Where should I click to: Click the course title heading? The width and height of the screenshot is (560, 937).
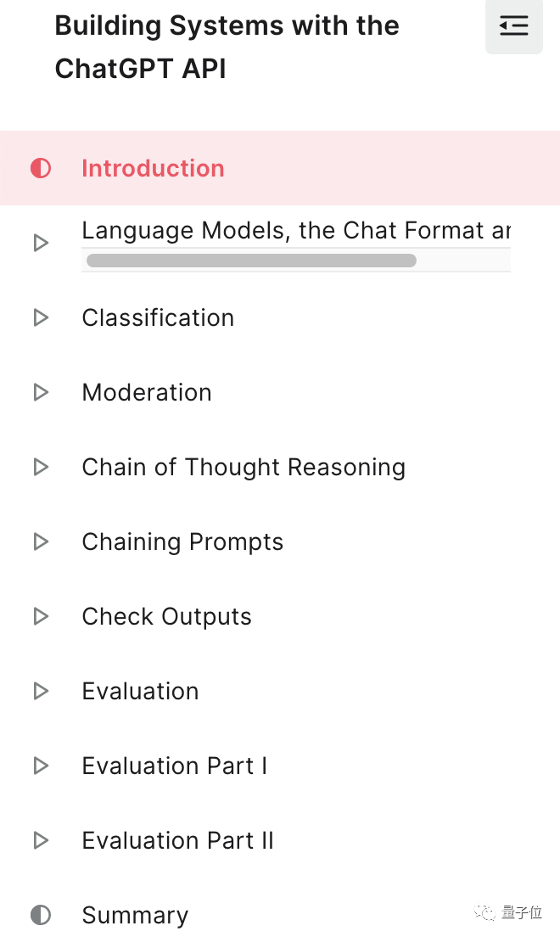coord(227,47)
